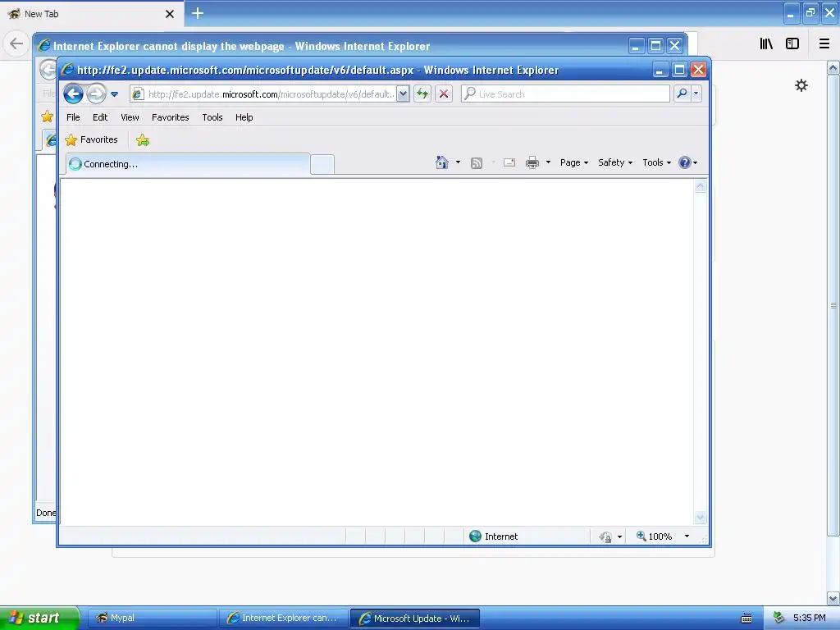This screenshot has height=630, width=840.
Task: Click the new tab settings gear icon
Action: [x=801, y=85]
